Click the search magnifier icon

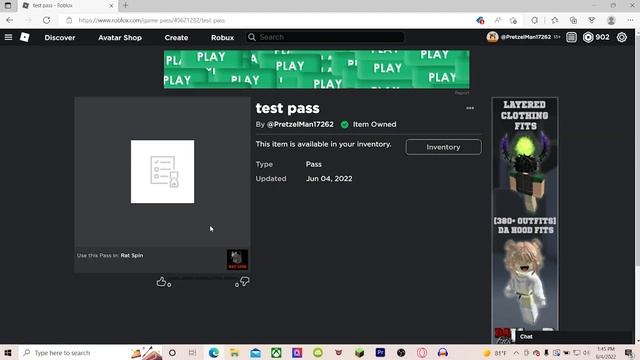[252, 37]
